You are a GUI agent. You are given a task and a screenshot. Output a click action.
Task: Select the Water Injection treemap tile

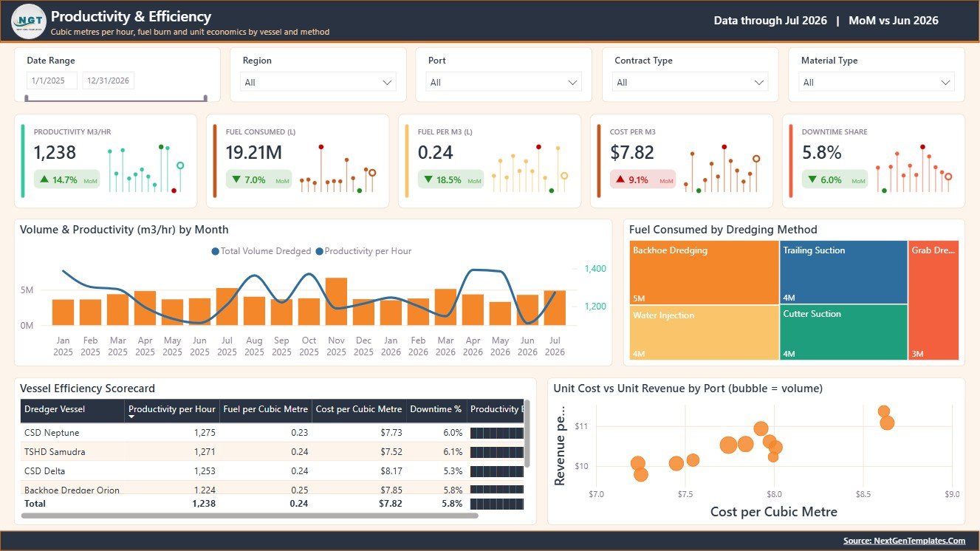pyautogui.click(x=705, y=332)
